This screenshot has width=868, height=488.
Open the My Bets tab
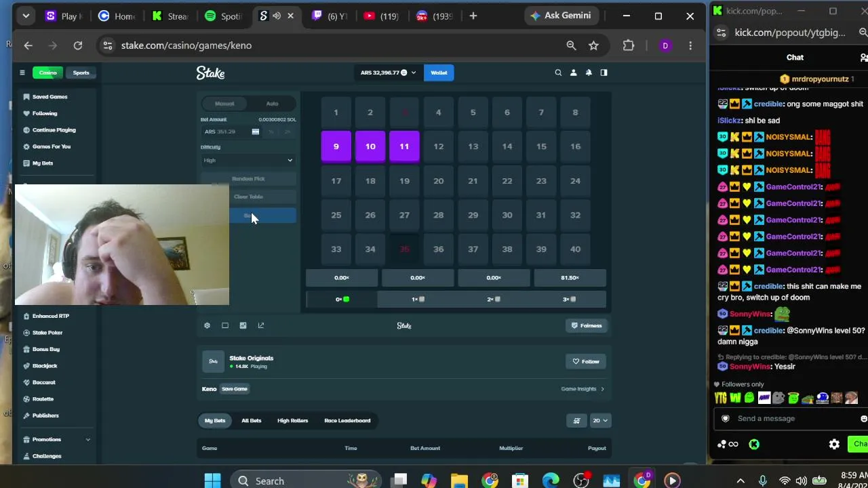click(215, 421)
